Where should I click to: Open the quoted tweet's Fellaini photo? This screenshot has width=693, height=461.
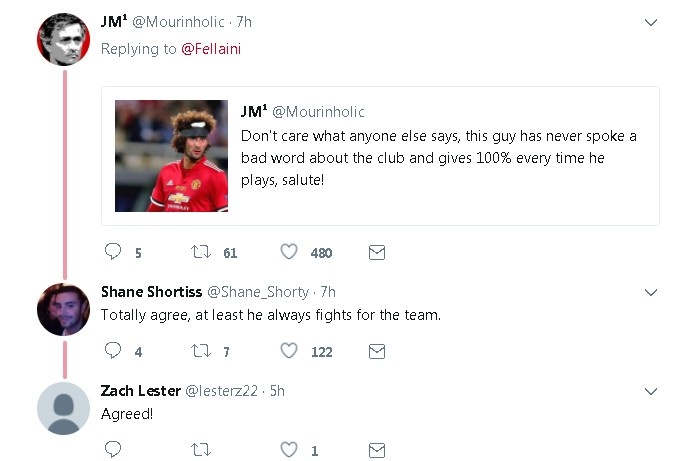[172, 156]
